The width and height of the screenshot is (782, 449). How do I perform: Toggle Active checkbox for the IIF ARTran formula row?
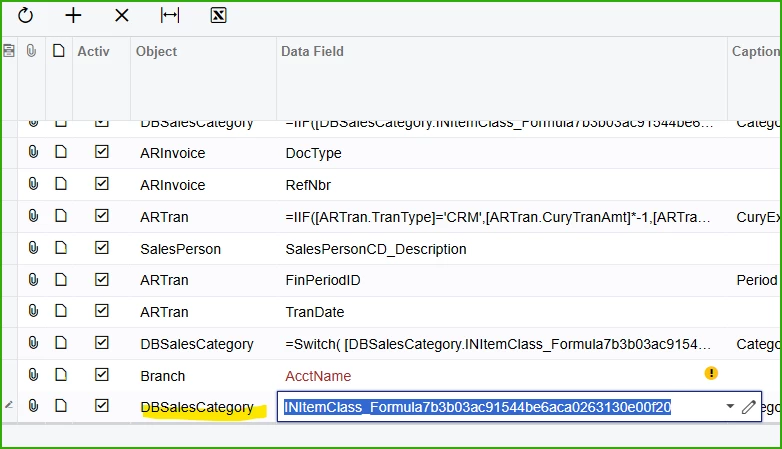coord(102,216)
